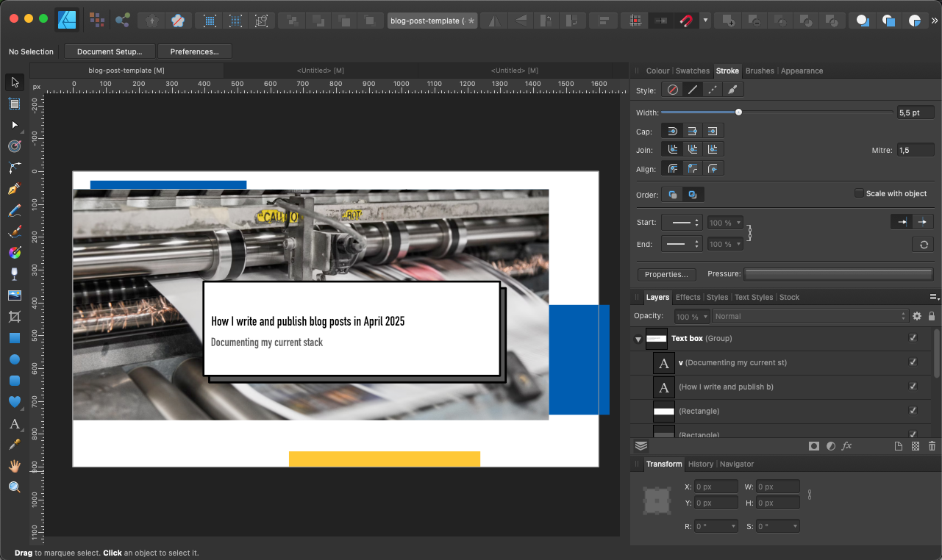Set stroke style to Dash line
Screen dimensions: 942x560
pyautogui.click(x=712, y=90)
